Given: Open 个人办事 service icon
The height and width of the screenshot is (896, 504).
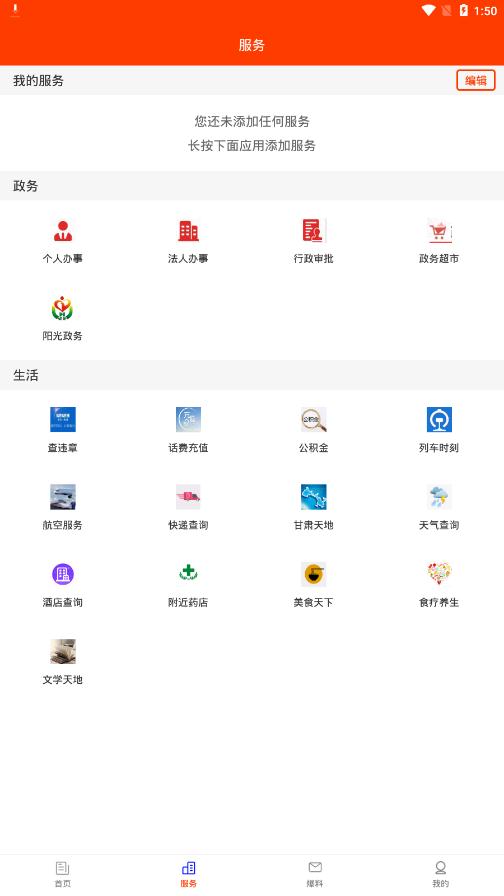Looking at the screenshot, I should click(x=63, y=230).
